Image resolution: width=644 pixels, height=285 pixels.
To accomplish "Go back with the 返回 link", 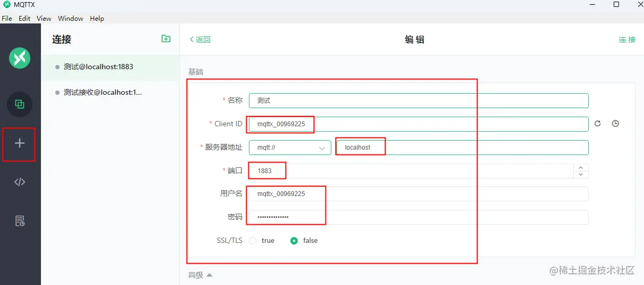I will 200,39.
